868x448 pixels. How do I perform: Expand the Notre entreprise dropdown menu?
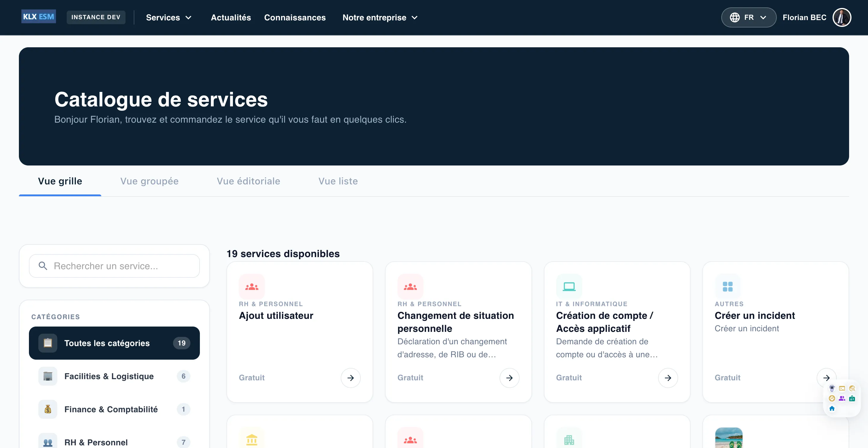(x=380, y=17)
